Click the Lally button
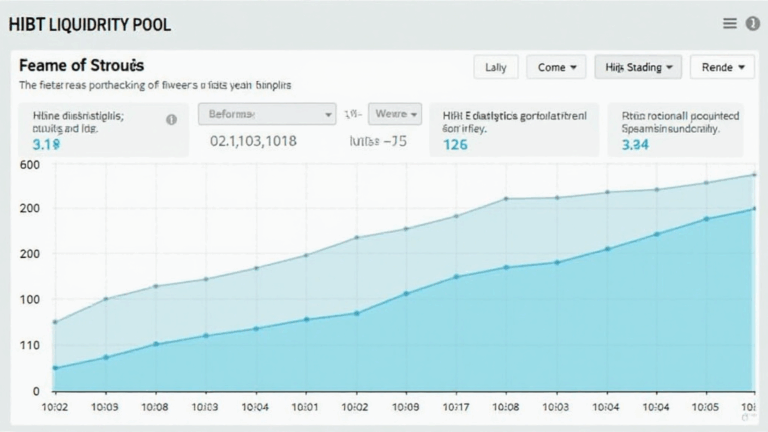Image resolution: width=768 pixels, height=432 pixels. [495, 67]
